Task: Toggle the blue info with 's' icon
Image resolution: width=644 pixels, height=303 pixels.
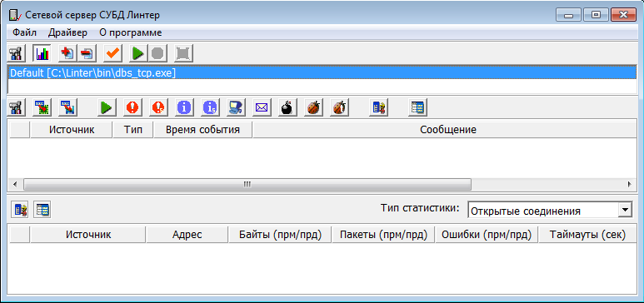Action: point(210,107)
